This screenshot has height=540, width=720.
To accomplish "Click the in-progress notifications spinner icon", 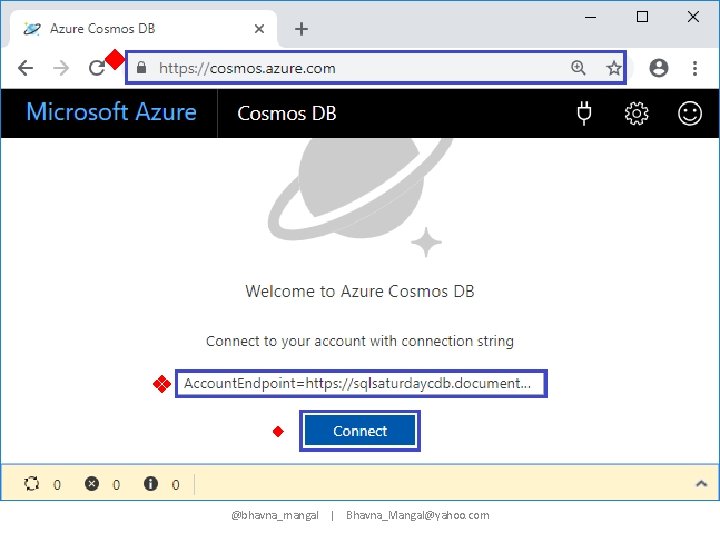I will tap(32, 484).
